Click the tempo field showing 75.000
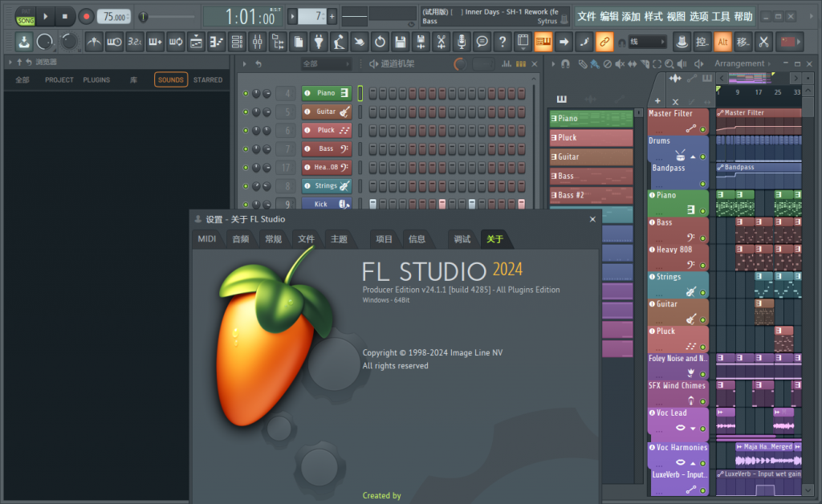Image resolution: width=822 pixels, height=504 pixels. coord(114,17)
